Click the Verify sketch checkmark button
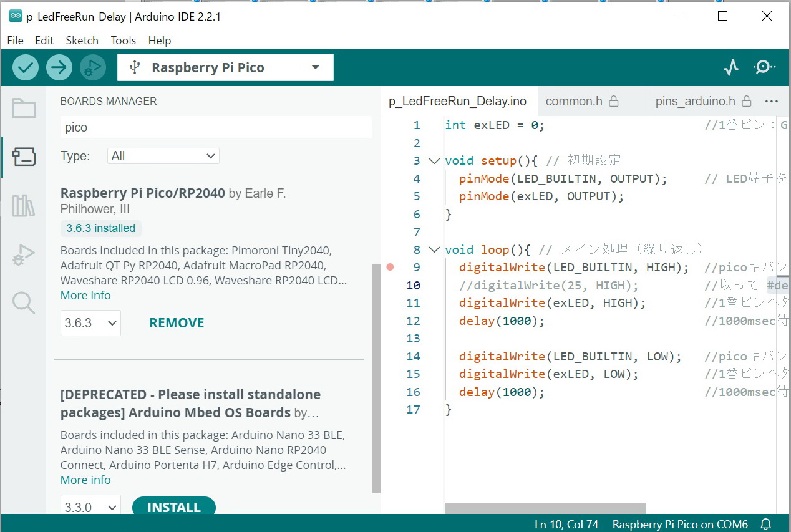 coord(25,67)
